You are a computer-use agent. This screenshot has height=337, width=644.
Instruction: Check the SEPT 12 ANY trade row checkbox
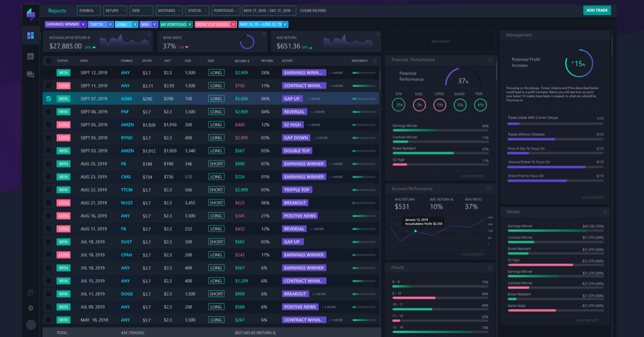tap(48, 72)
